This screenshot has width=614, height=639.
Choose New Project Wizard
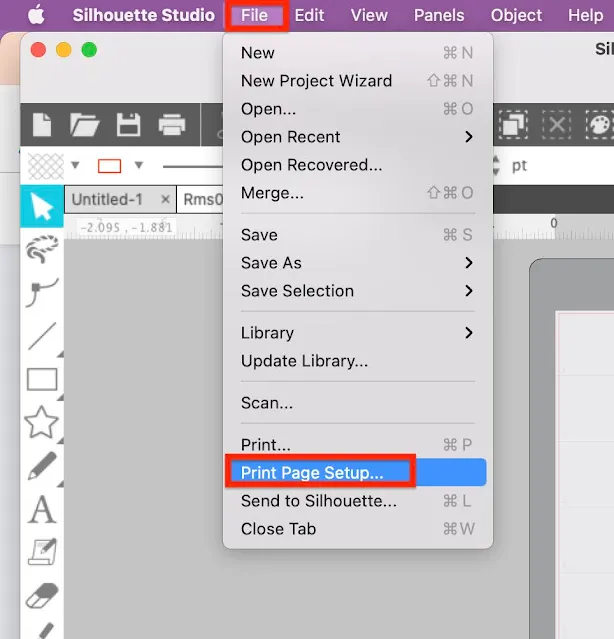pyautogui.click(x=358, y=81)
